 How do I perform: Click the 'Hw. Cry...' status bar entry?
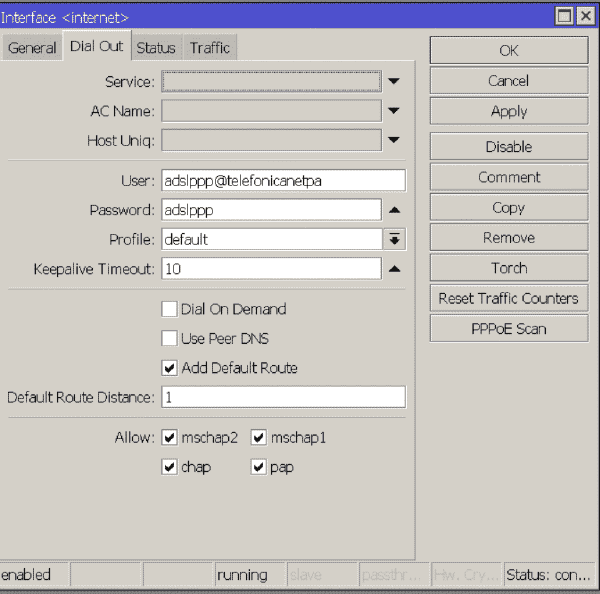466,574
